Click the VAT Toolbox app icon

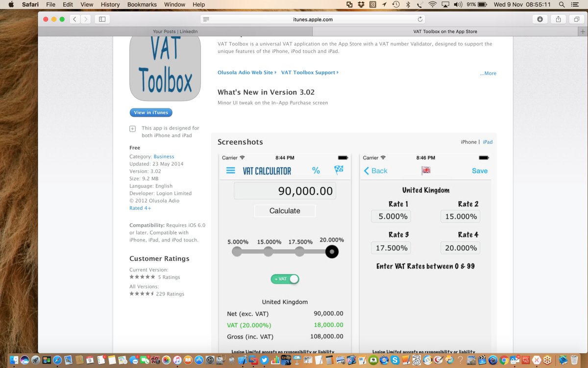point(166,69)
